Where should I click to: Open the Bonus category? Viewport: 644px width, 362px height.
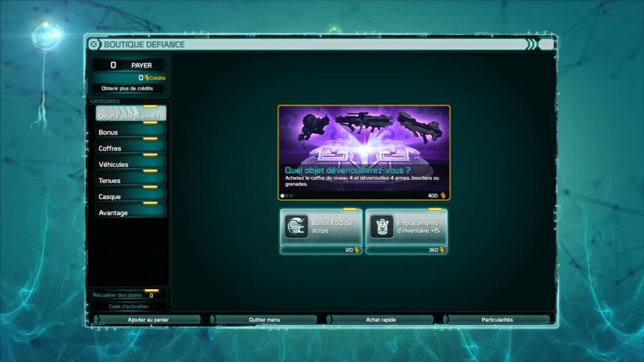pos(131,130)
